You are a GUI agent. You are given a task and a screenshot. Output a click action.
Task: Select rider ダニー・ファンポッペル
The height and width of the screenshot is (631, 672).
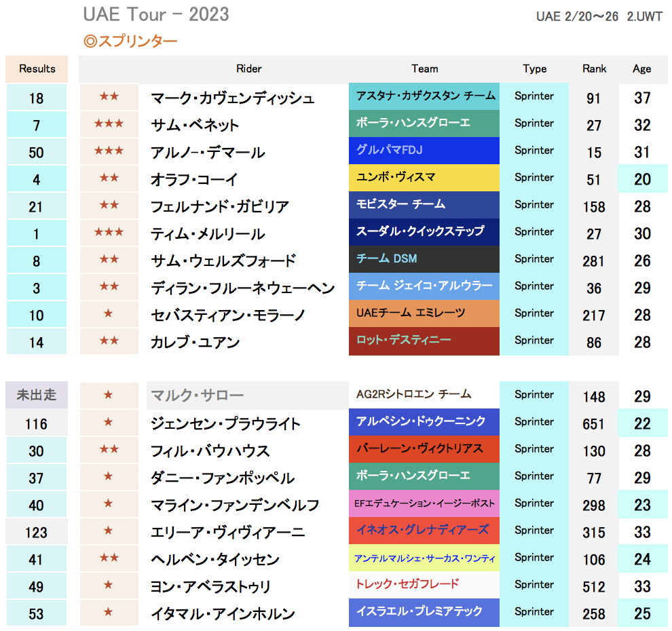coord(223,478)
